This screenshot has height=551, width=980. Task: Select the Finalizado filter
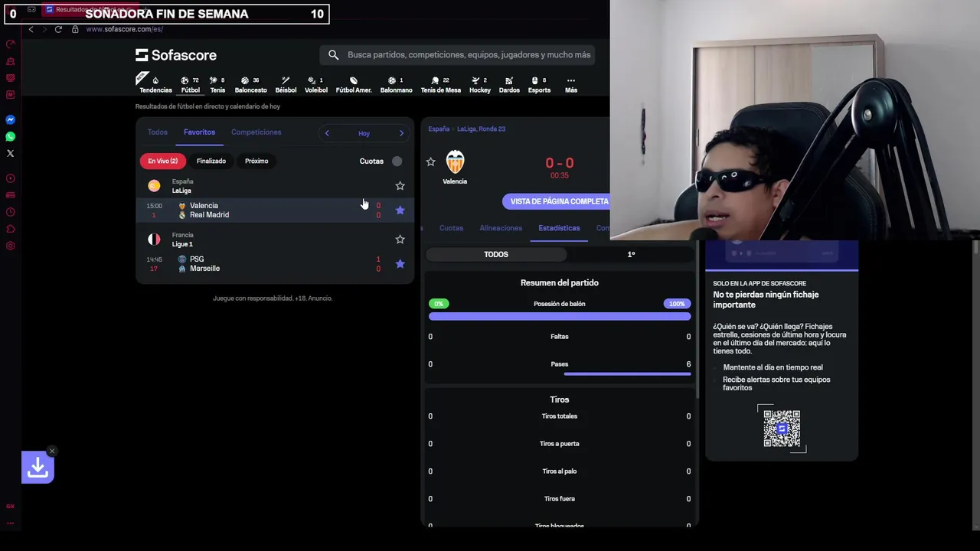coord(211,161)
